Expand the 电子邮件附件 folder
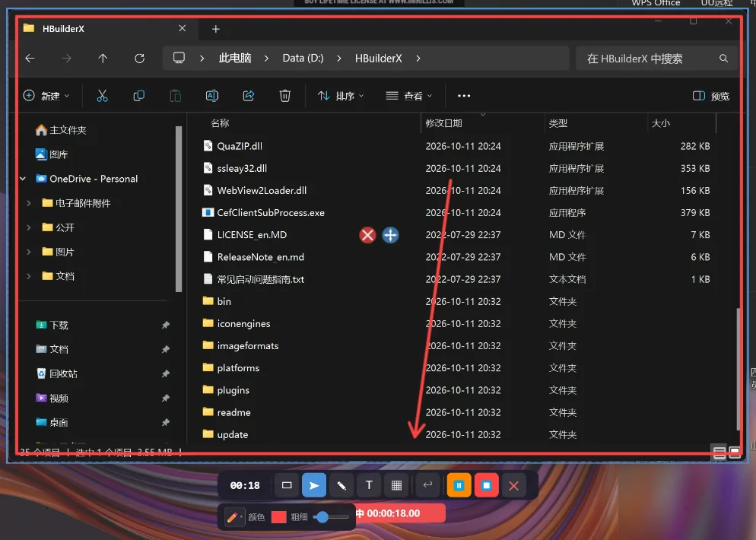The width and height of the screenshot is (756, 540). click(28, 203)
